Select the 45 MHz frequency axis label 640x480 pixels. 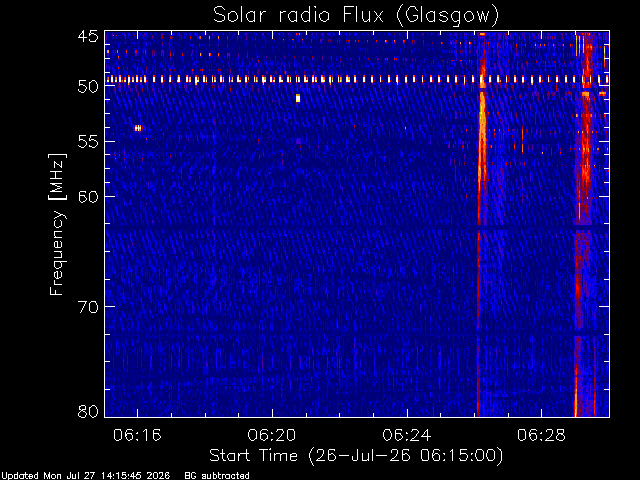tap(88, 37)
